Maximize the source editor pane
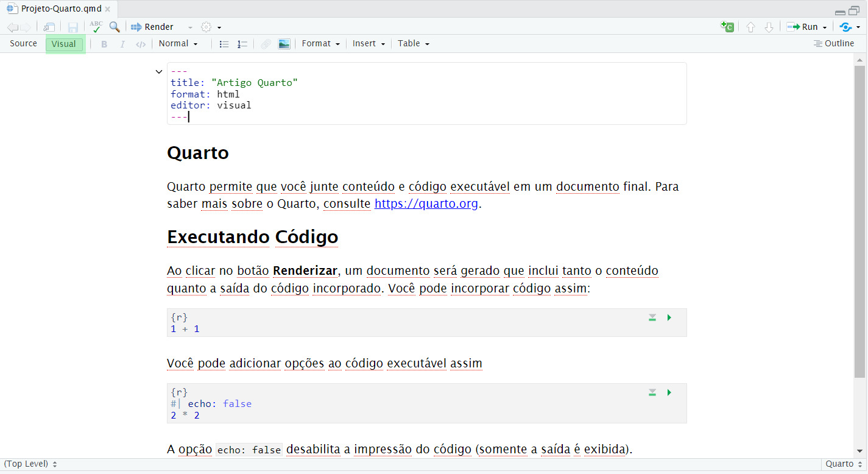868x474 pixels. (854, 11)
